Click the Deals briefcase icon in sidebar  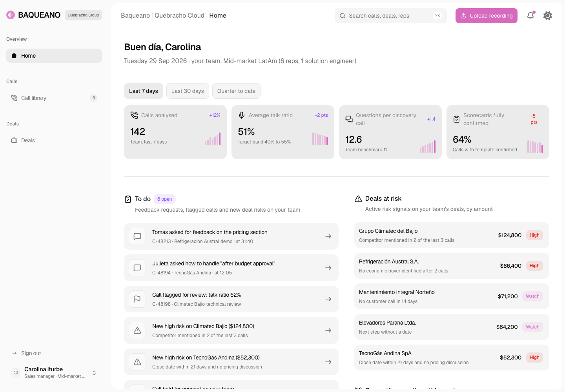[x=14, y=140]
